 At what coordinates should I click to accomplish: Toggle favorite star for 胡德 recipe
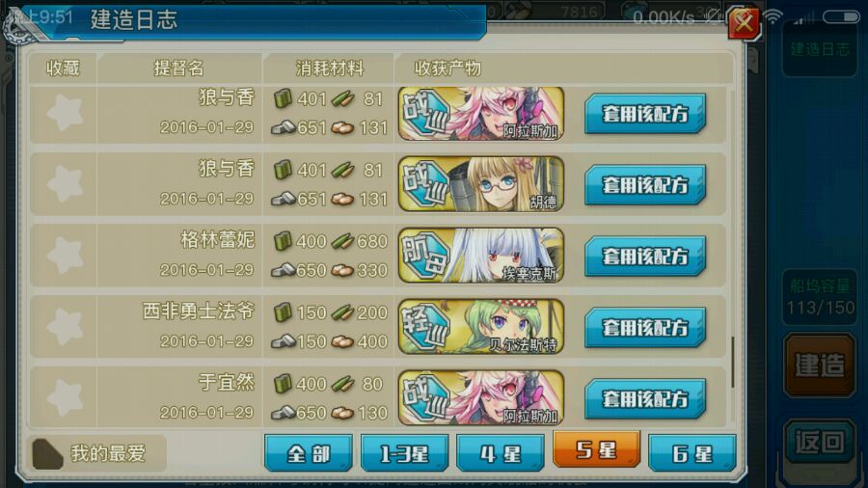pos(65,183)
